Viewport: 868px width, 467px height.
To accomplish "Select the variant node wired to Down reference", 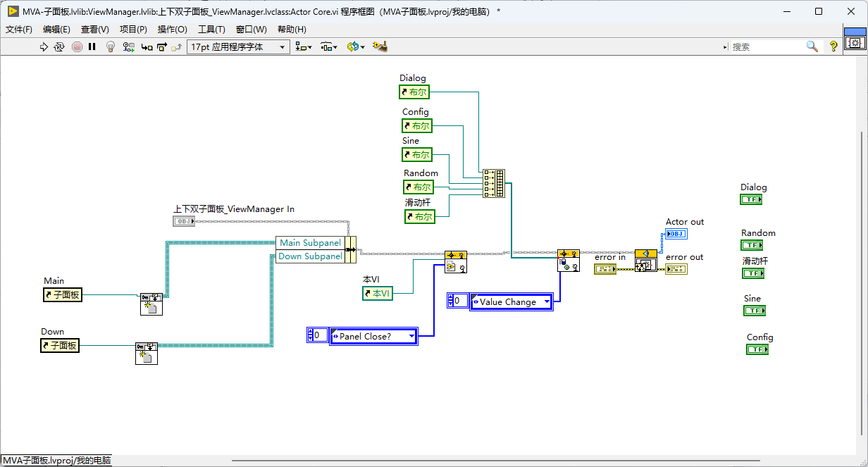I will (147, 353).
